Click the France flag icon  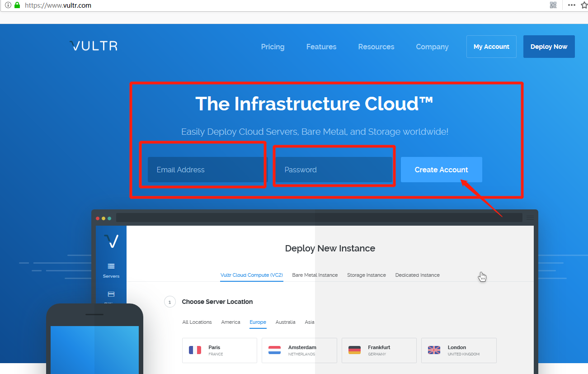pos(195,350)
